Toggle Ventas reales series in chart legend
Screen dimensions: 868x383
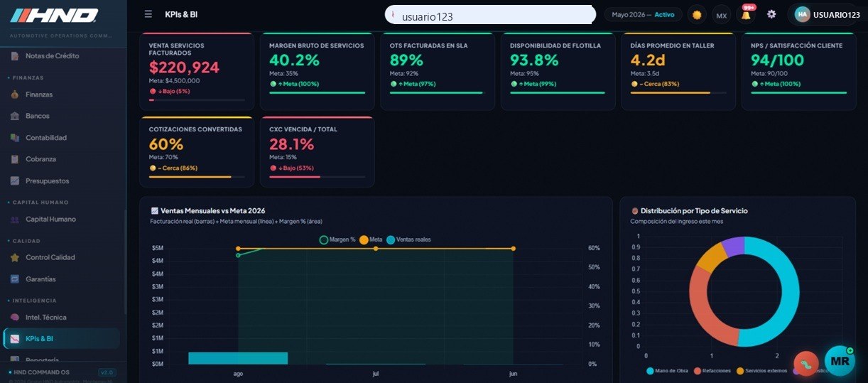point(408,239)
